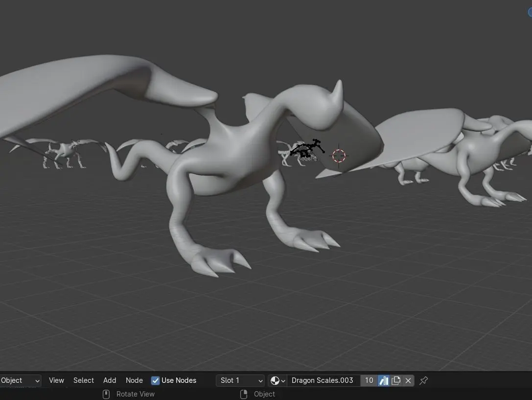Screen dimensions: 532x400
Task: Expand the Slot 1 material slot dropdown
Action: point(240,380)
